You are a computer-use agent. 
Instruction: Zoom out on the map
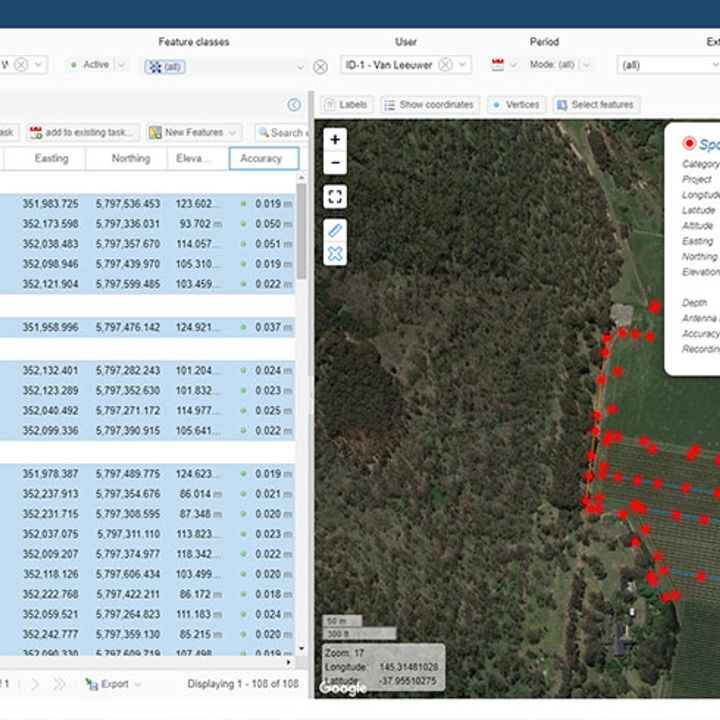(x=335, y=163)
